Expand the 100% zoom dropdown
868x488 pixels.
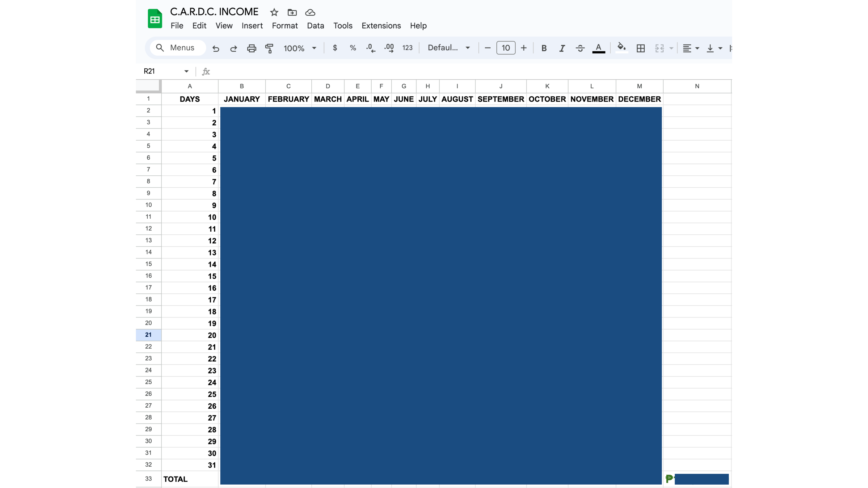[300, 48]
